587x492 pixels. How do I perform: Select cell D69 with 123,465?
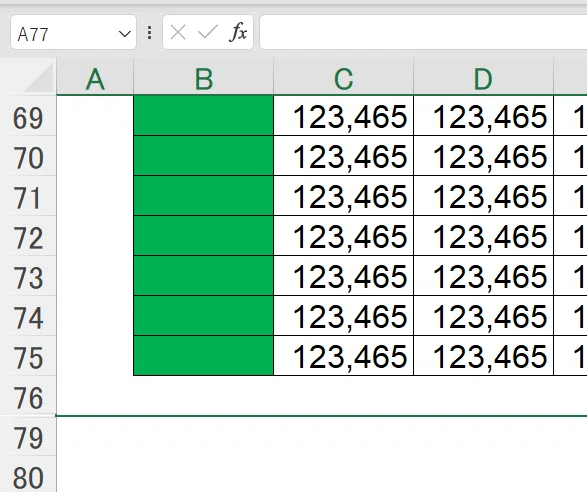point(483,115)
